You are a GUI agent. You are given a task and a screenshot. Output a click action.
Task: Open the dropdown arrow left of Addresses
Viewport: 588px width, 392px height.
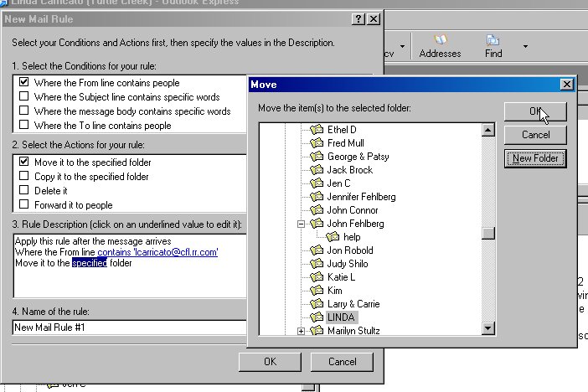tap(402, 47)
